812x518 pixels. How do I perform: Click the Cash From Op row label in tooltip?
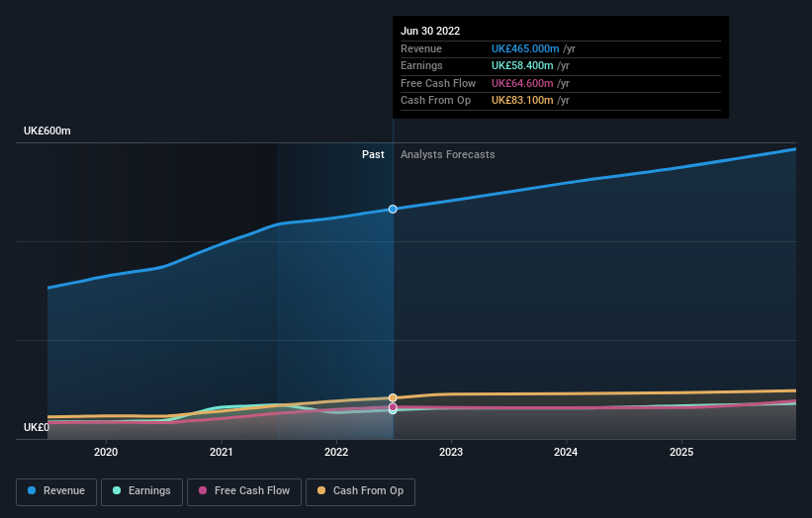tap(435, 101)
